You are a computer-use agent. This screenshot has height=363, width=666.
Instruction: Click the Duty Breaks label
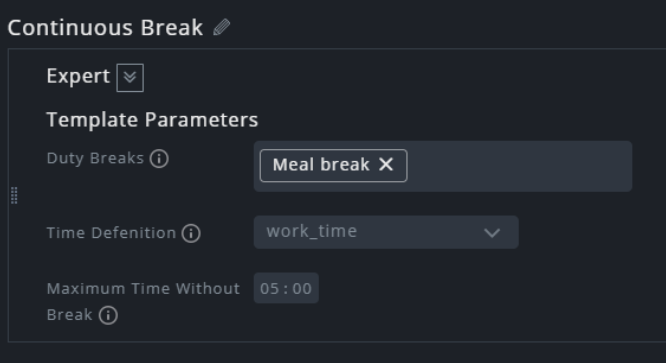pos(95,158)
